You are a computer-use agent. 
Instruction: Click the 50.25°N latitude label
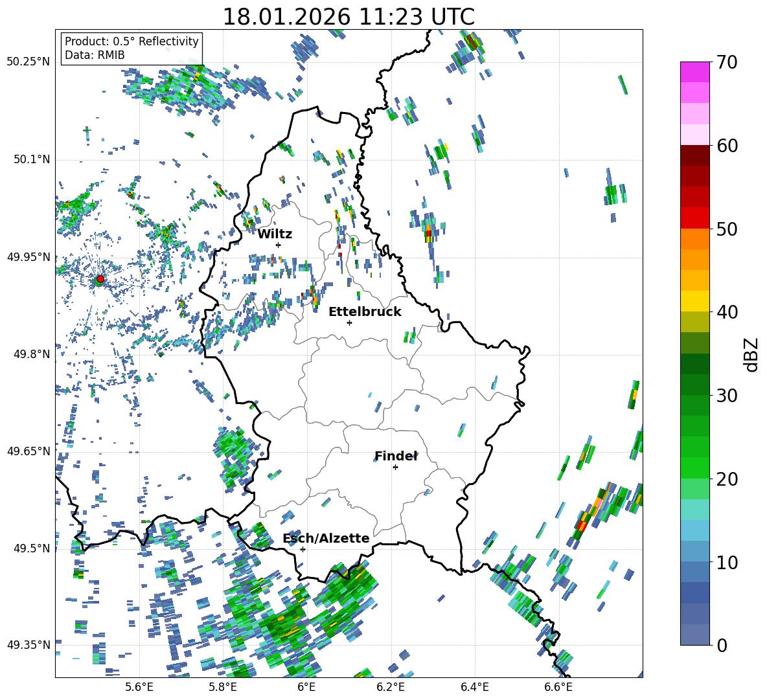tap(29, 62)
